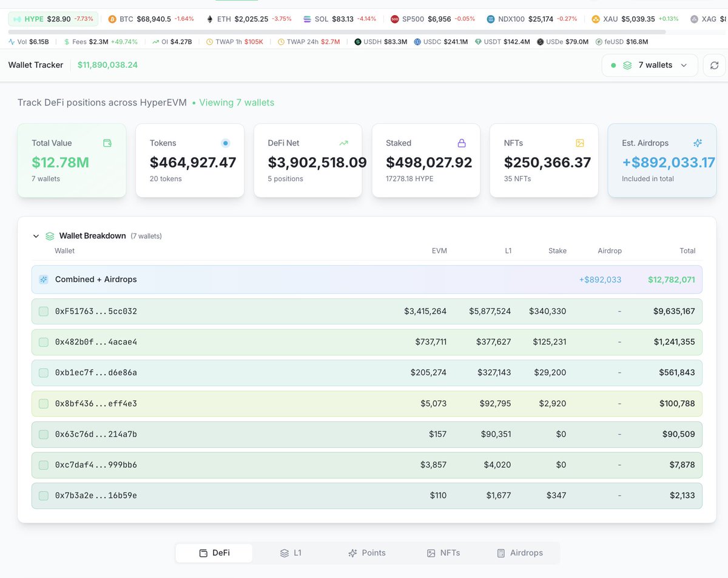The height and width of the screenshot is (578, 728).
Task: Open the Staked summary card
Action: point(426,161)
